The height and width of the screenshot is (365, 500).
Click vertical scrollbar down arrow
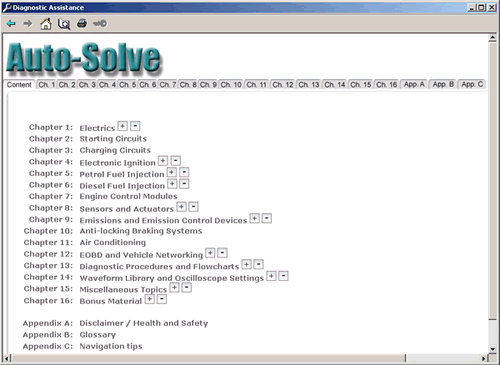click(493, 349)
